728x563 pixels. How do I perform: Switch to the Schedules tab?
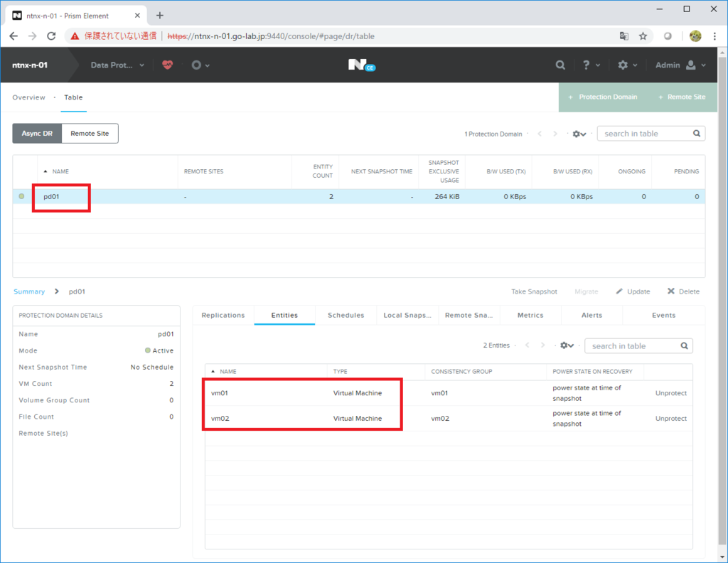point(346,315)
